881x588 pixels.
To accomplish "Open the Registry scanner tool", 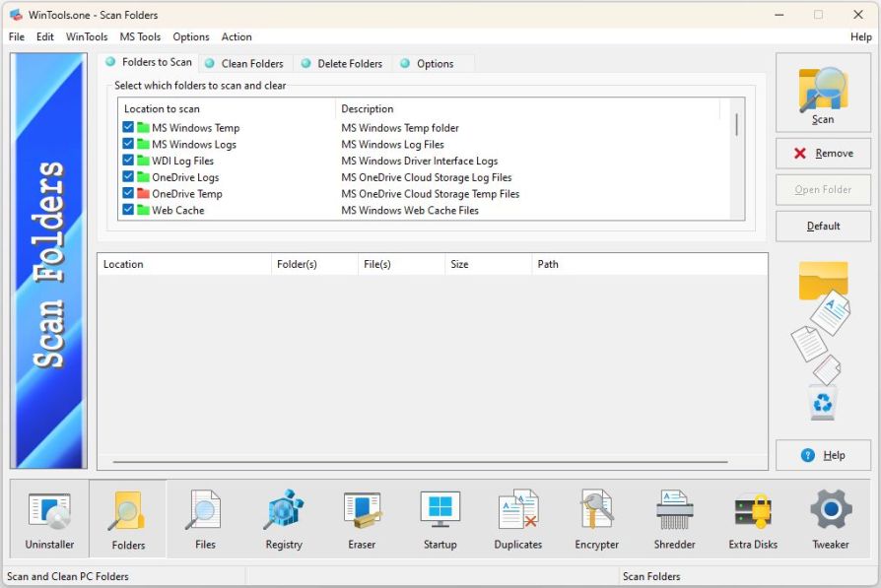I will (x=284, y=519).
